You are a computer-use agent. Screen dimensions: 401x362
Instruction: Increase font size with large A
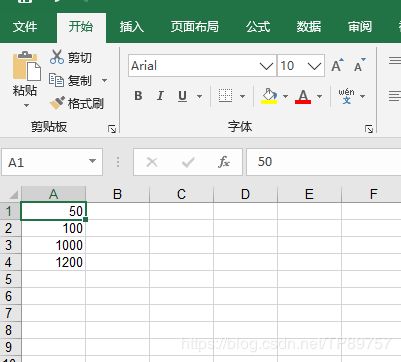[337, 65]
